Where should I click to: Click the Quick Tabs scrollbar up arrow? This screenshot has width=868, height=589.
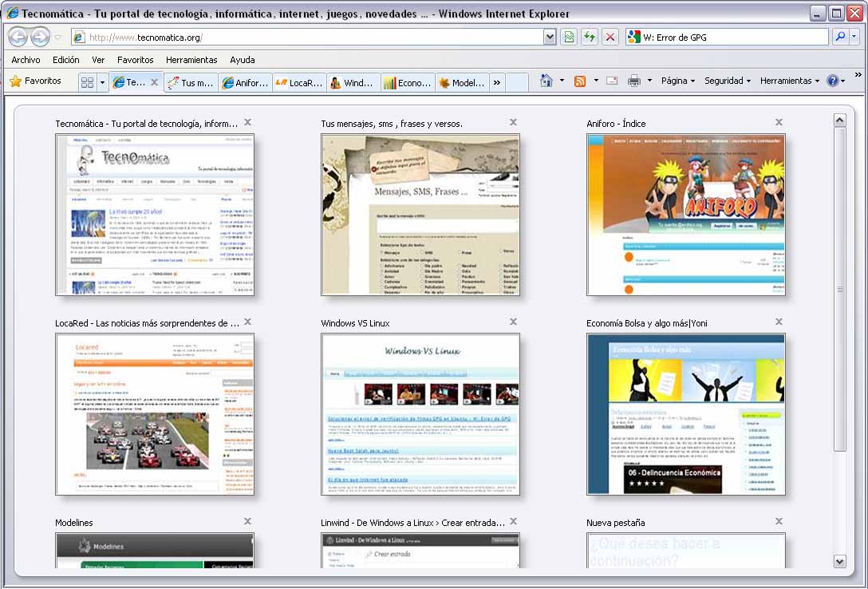[x=840, y=121]
